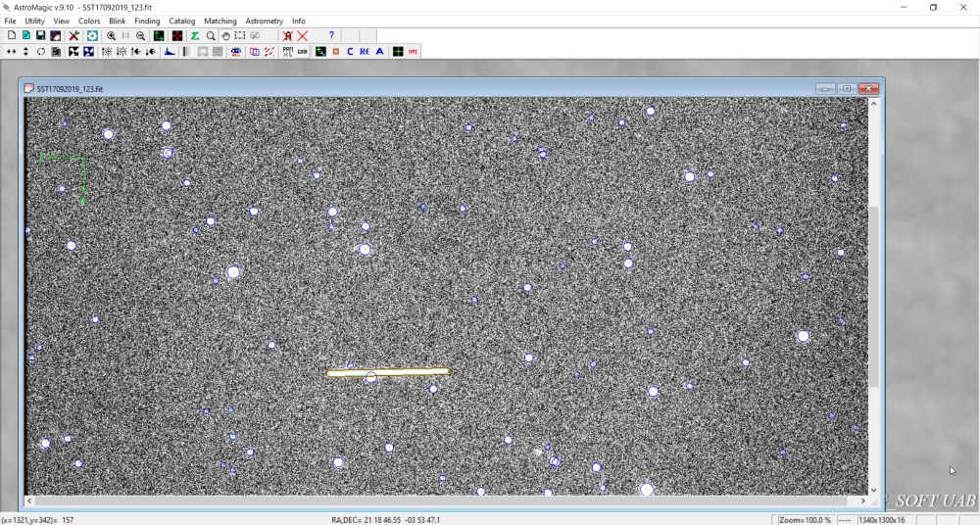Click the zoom out magnifier icon
The width and height of the screenshot is (980, 525).
[x=141, y=35]
